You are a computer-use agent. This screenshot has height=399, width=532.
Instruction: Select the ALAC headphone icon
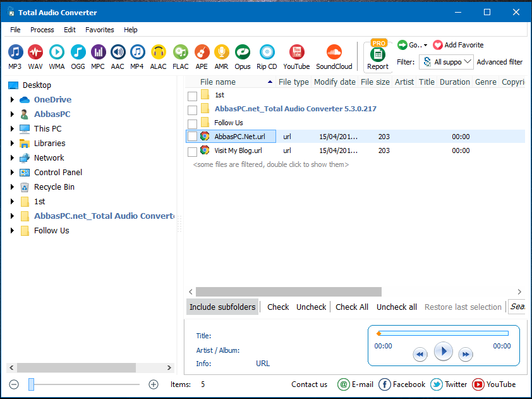(x=159, y=52)
